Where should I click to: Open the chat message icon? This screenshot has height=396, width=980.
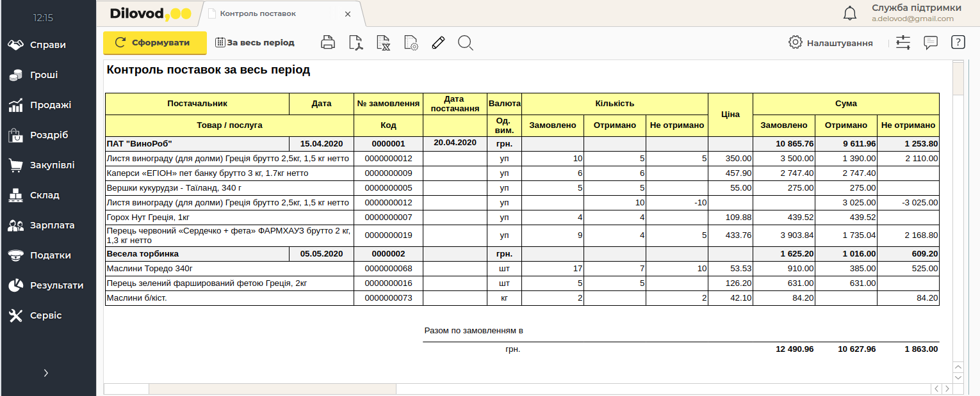point(931,43)
